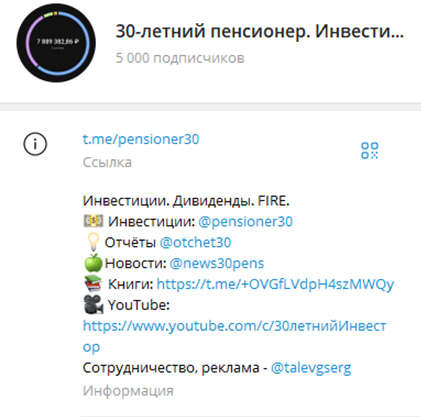Screen dimensions: 421x417
Task: Click the info circle icon
Action: coord(35,144)
